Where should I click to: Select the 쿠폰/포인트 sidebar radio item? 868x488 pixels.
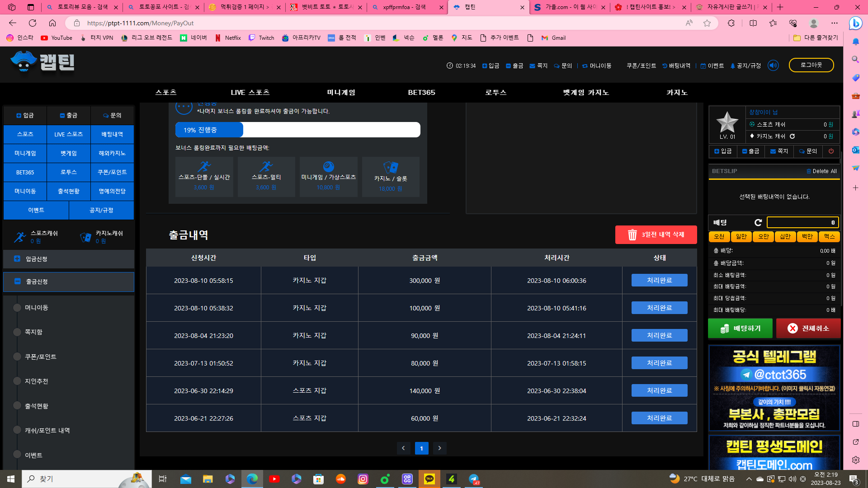point(17,357)
